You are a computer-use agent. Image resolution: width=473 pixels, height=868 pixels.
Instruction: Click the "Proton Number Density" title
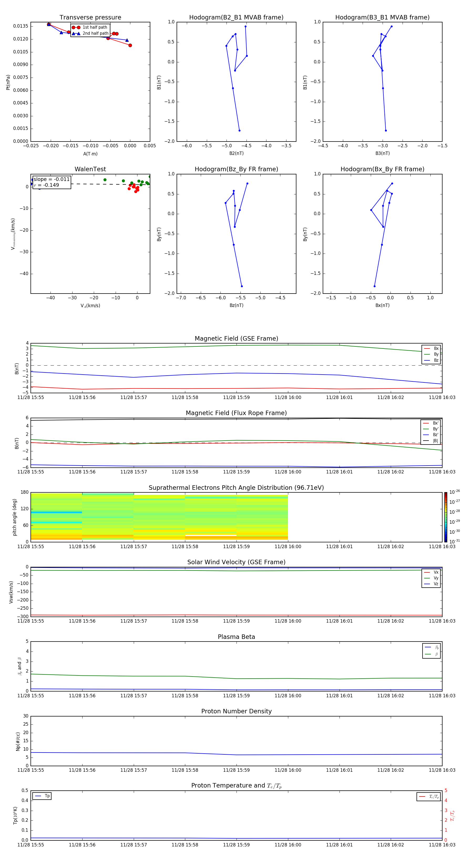coord(236,711)
